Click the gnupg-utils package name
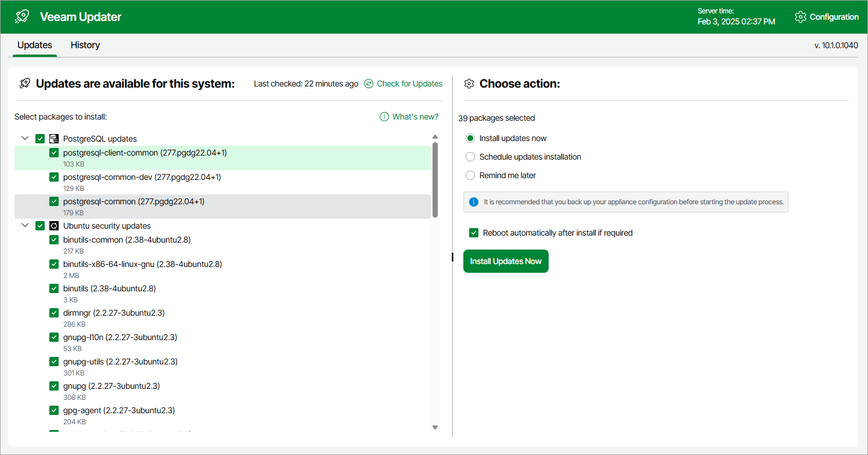The image size is (868, 455). (120, 362)
